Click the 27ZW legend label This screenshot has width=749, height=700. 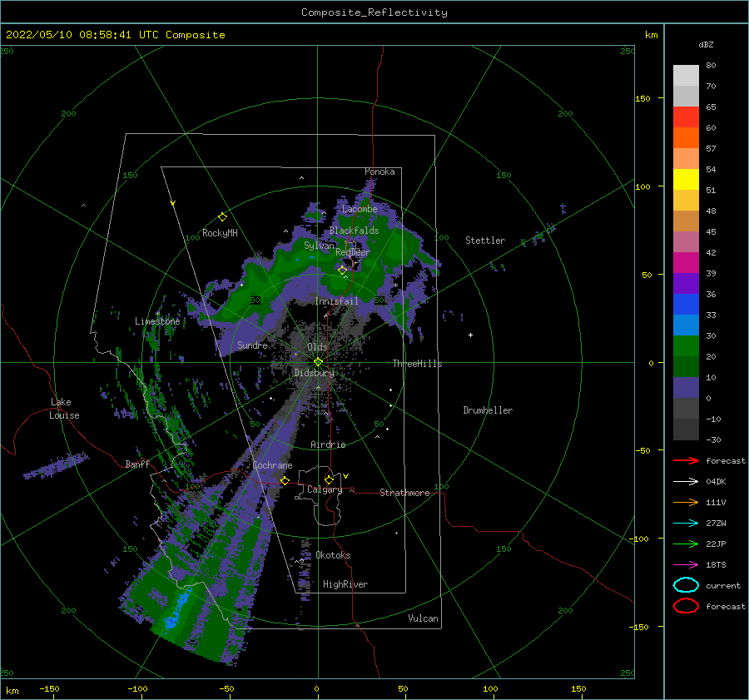click(x=716, y=524)
